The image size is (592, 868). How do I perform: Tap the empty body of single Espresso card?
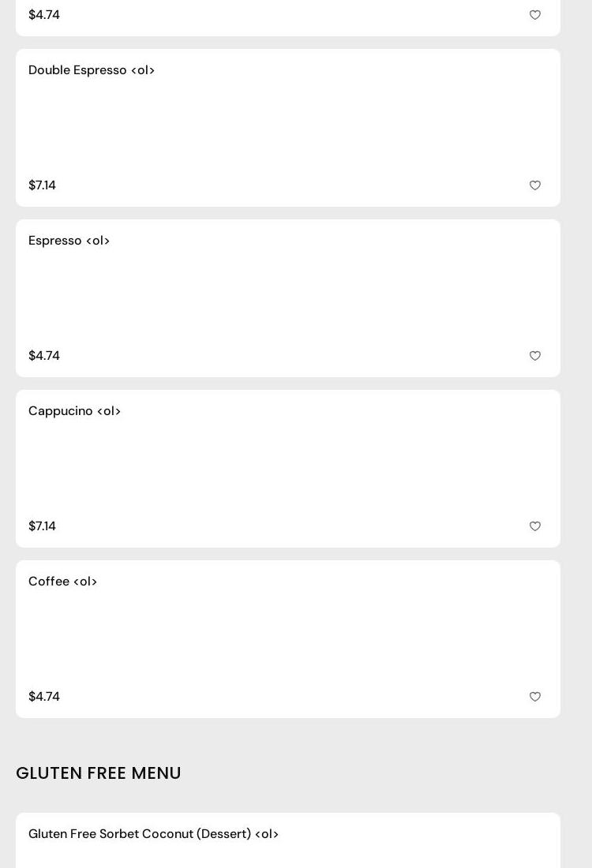(x=288, y=298)
